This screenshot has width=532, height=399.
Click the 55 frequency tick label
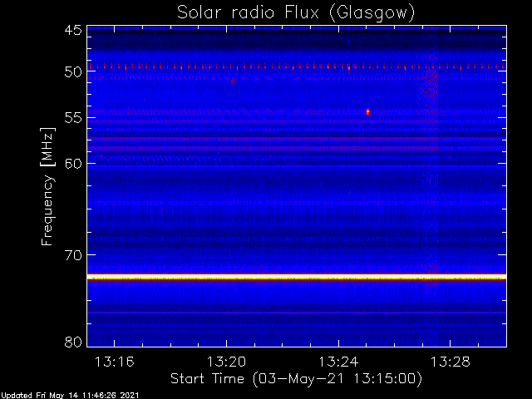[73, 118]
